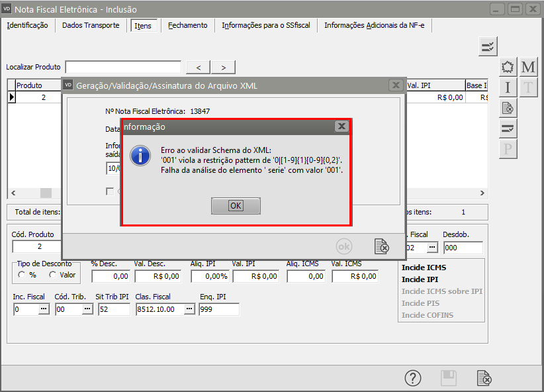Click the cancel document icon at bottom right
This screenshot has width=544, height=392.
(x=484, y=377)
